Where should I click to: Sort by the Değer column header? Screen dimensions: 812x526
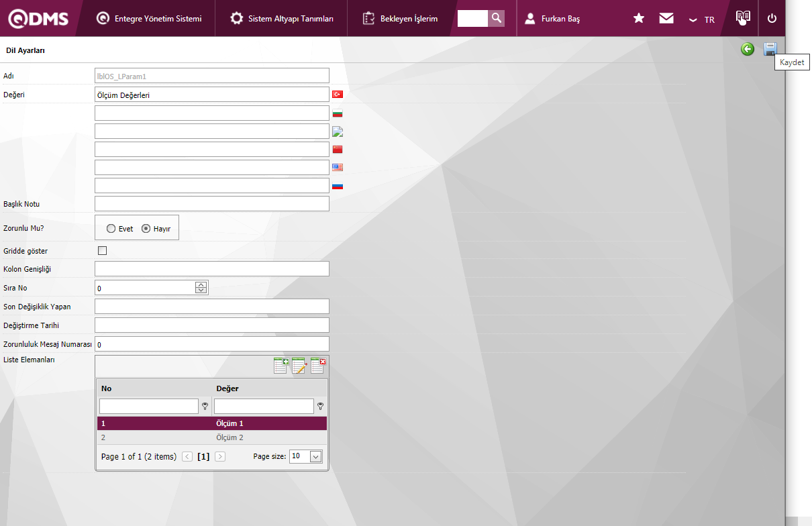point(227,388)
